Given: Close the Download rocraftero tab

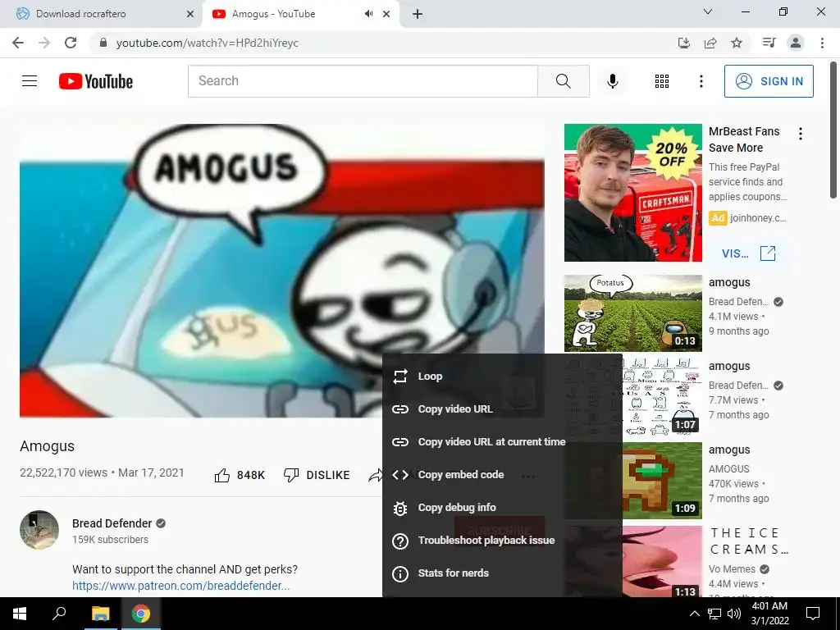Looking at the screenshot, I should pyautogui.click(x=190, y=14).
